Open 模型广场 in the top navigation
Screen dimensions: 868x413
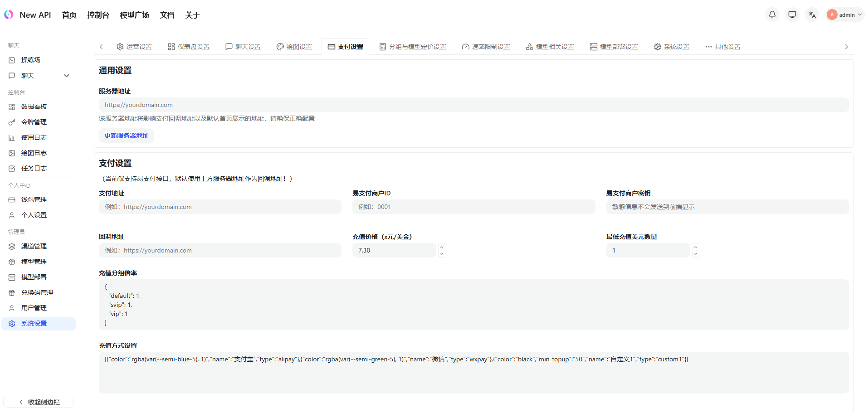click(x=134, y=15)
